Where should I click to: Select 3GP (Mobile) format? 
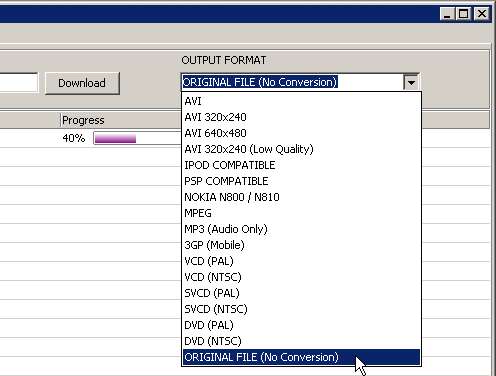tap(301, 245)
